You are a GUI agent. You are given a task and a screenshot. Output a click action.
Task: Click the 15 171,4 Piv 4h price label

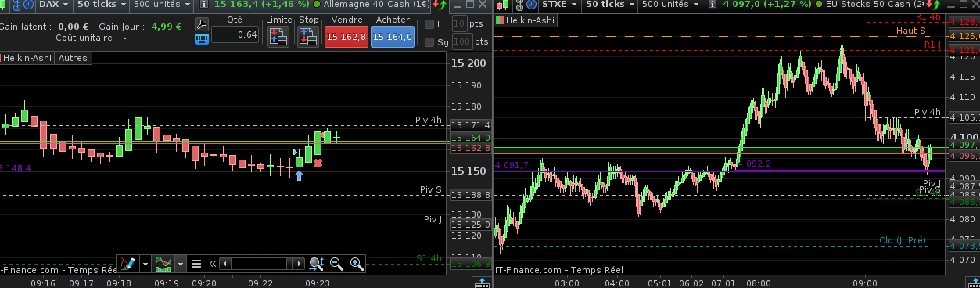tap(471, 125)
